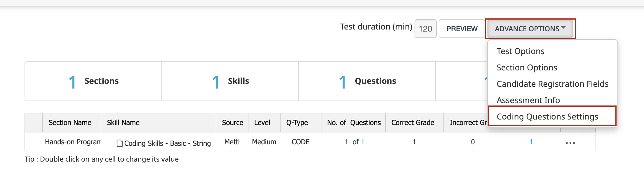644x180 pixels.
Task: Select Test Options from menu
Action: [521, 51]
